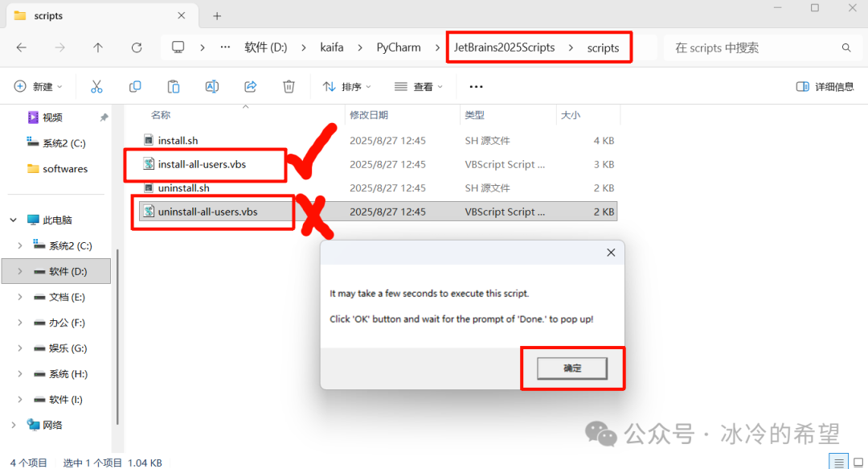Screen dimensions: 868x469
Task: Open the 查看 view menu
Action: point(419,87)
